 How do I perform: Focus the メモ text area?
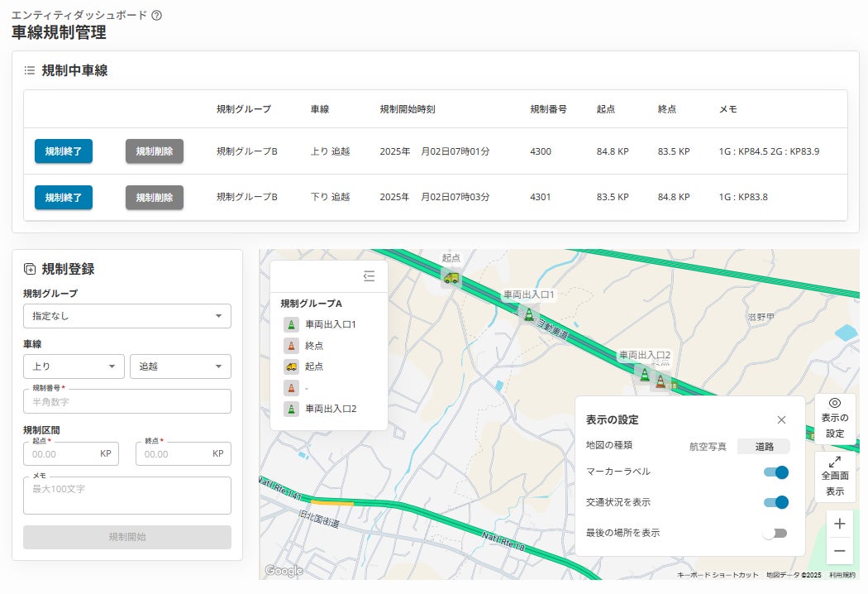pyautogui.click(x=127, y=496)
